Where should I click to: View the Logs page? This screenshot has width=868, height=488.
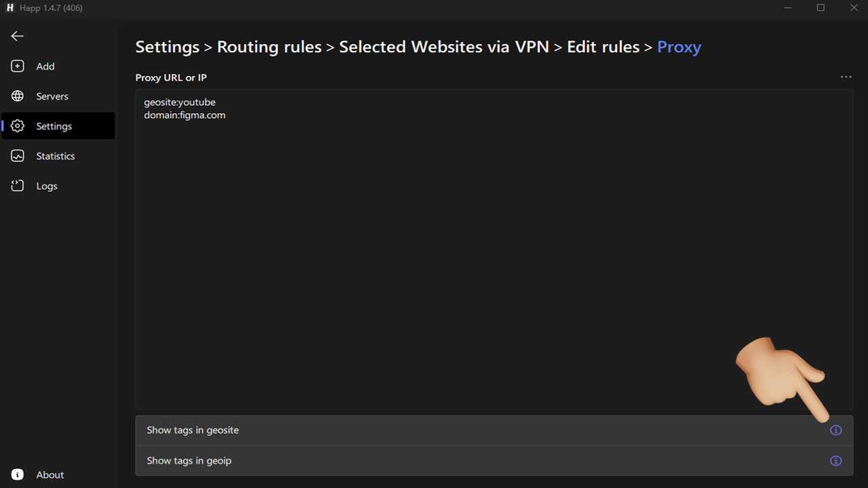pyautogui.click(x=47, y=186)
